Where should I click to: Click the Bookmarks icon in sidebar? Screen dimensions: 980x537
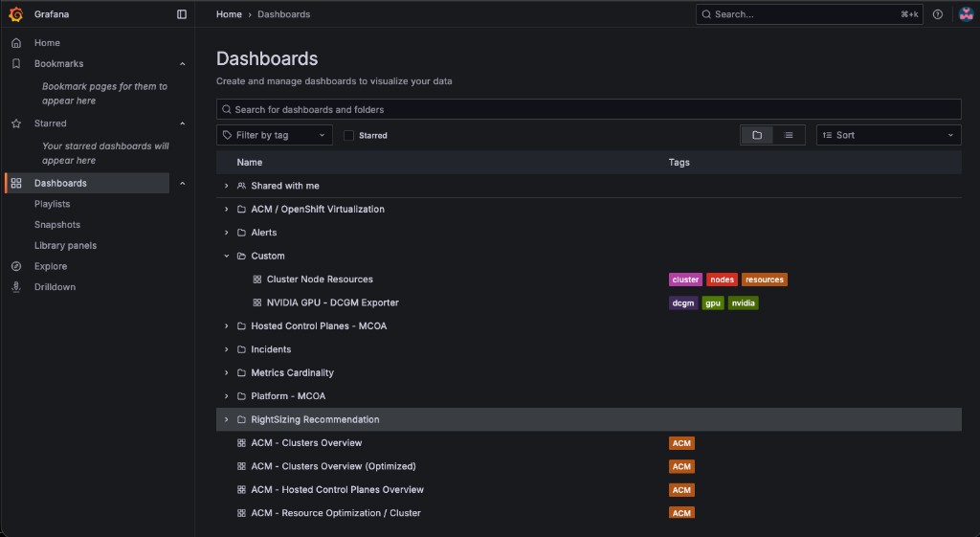click(x=16, y=63)
